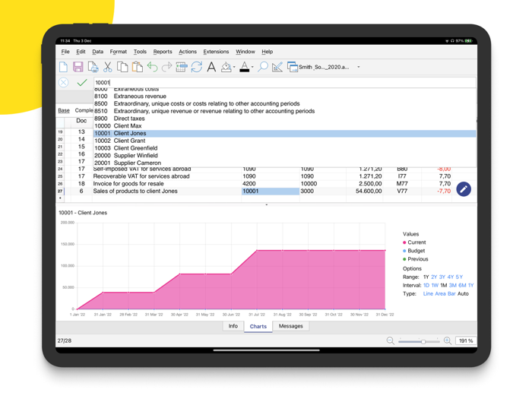
Task: Select the text color underlined A icon
Action: (x=244, y=67)
